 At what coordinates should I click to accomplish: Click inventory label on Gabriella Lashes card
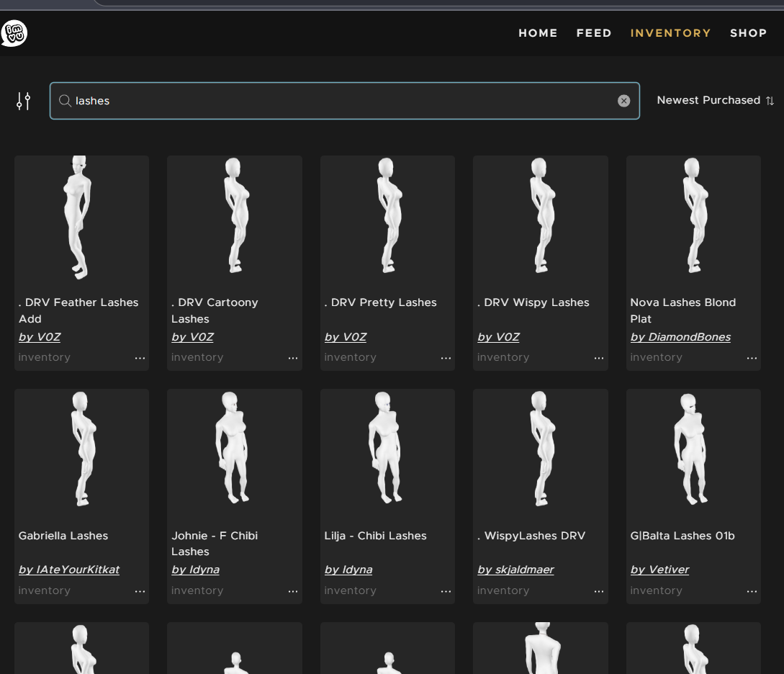tap(45, 590)
